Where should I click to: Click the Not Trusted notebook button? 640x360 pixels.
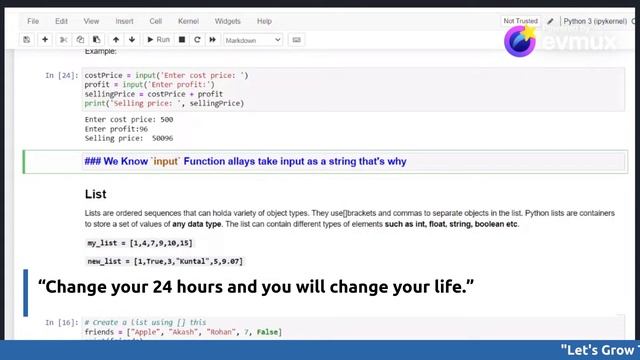pos(520,21)
